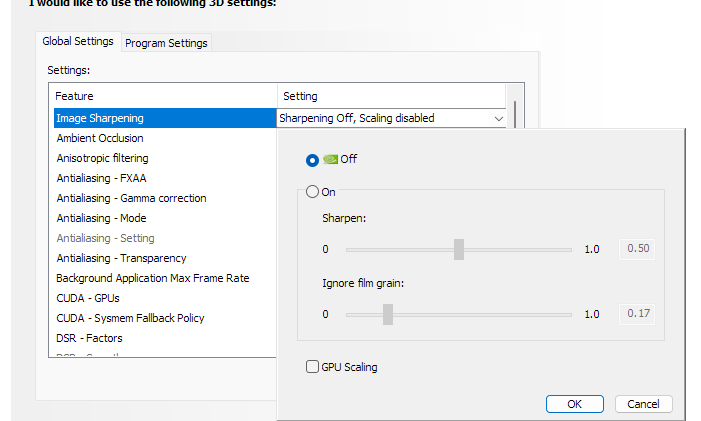Switch to the Program Settings tab

click(x=166, y=42)
